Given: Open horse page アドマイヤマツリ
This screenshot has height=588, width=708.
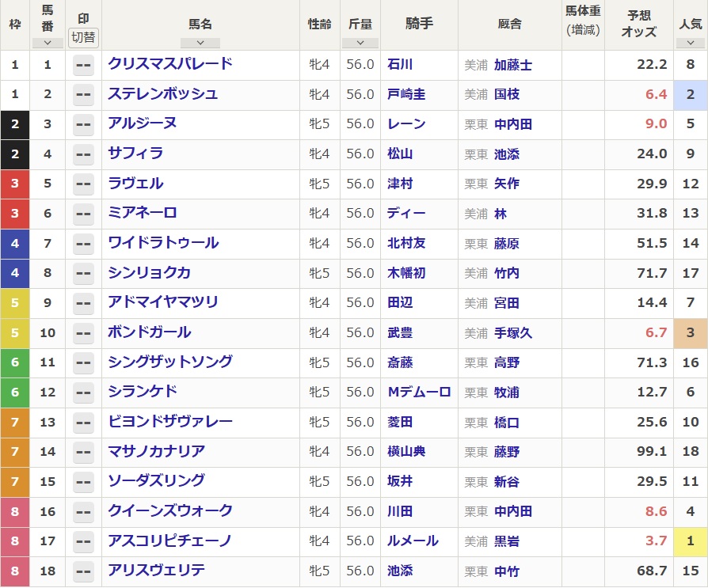Looking at the screenshot, I should click(163, 302).
